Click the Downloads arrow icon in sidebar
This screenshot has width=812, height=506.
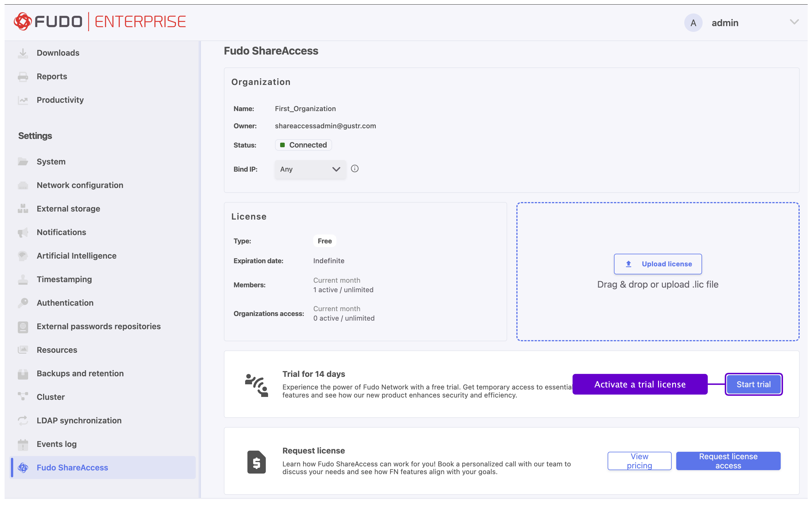(x=23, y=53)
